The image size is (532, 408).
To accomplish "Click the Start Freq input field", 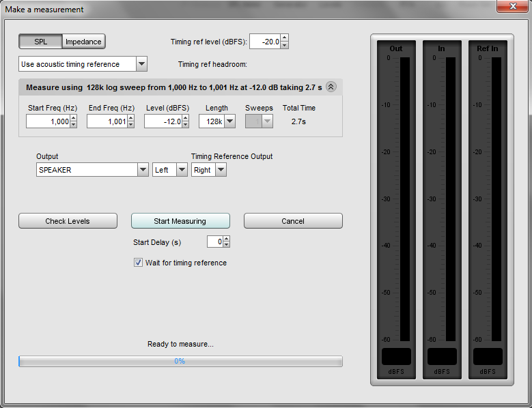I will tap(48, 121).
